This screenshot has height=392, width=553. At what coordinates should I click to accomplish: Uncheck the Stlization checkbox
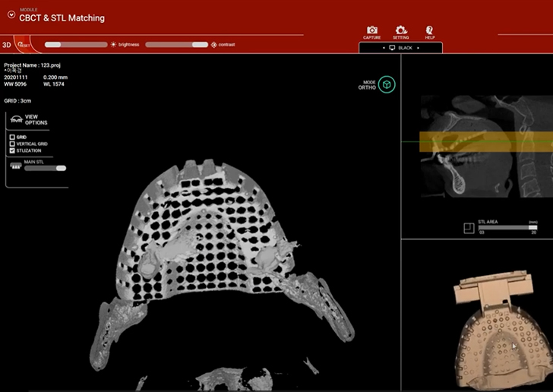click(12, 150)
